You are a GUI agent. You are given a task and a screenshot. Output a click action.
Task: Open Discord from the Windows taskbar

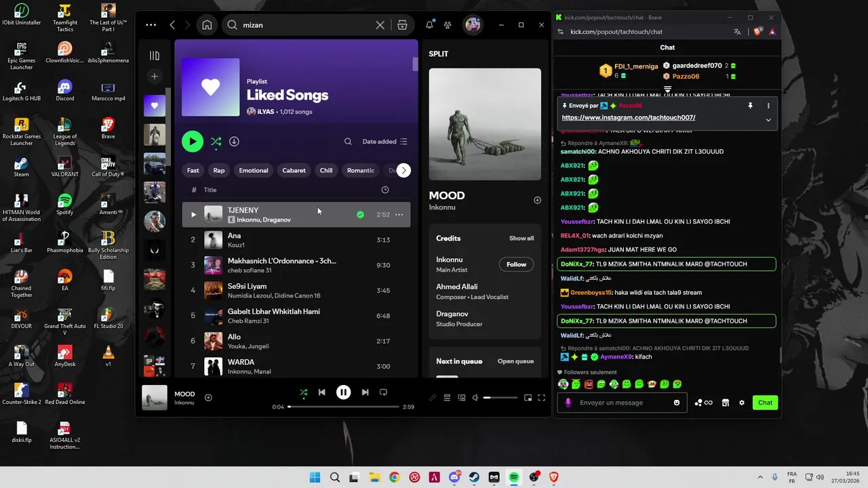(454, 477)
